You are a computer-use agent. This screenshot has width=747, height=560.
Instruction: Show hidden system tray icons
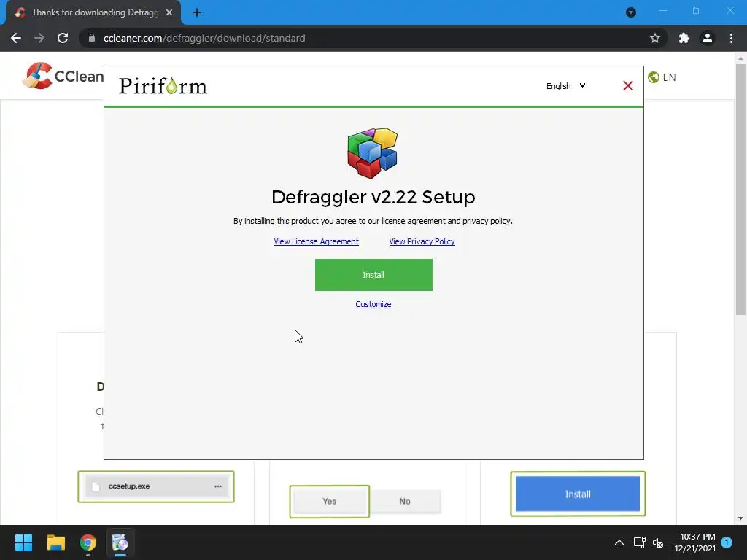coord(619,542)
